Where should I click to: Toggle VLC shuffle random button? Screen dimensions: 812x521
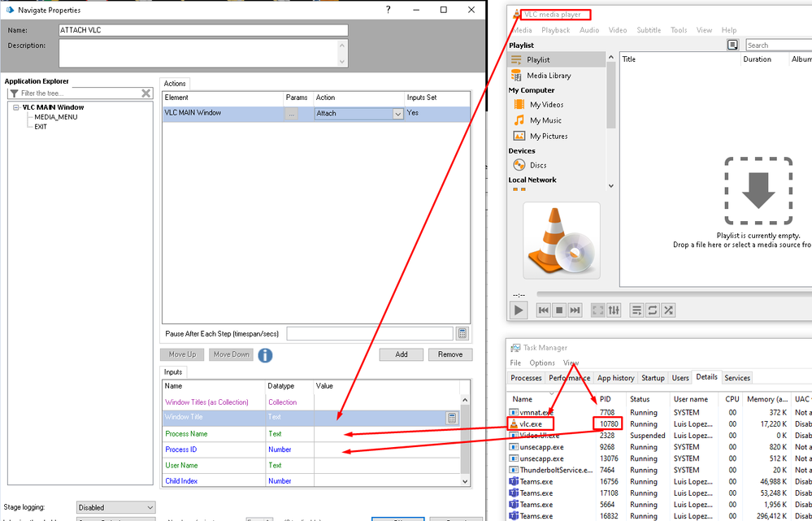point(669,310)
